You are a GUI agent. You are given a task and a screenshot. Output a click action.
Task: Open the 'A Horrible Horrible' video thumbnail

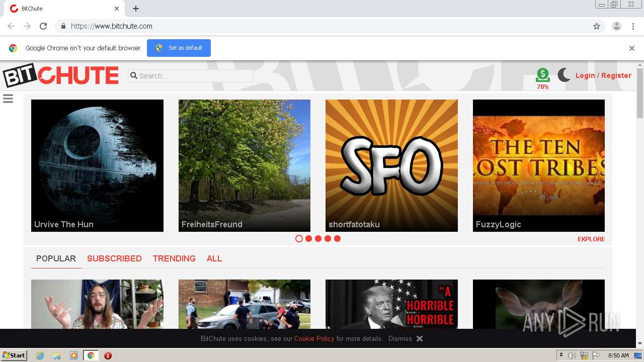click(x=391, y=304)
